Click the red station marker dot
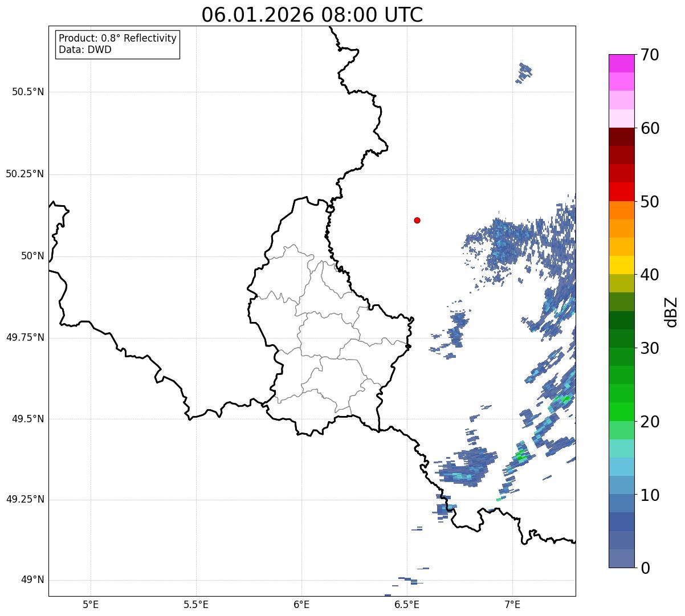 [x=417, y=220]
